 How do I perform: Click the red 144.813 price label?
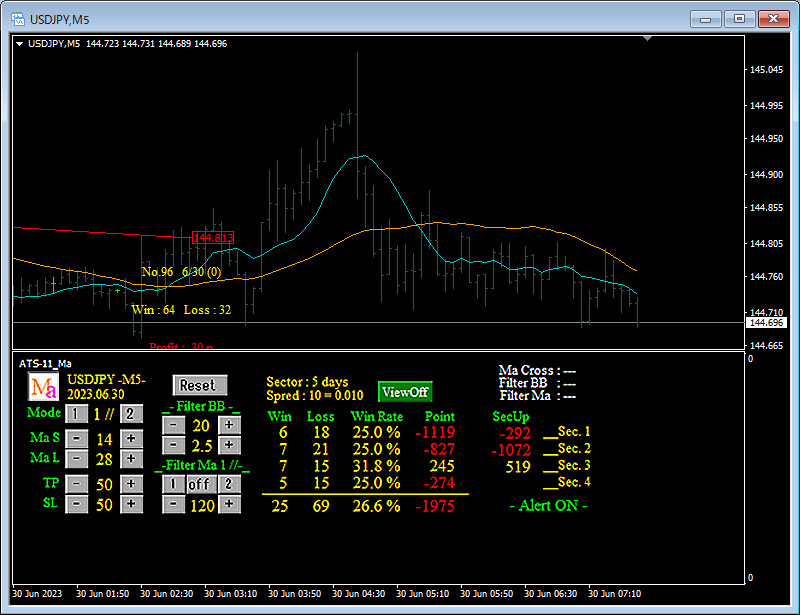213,238
